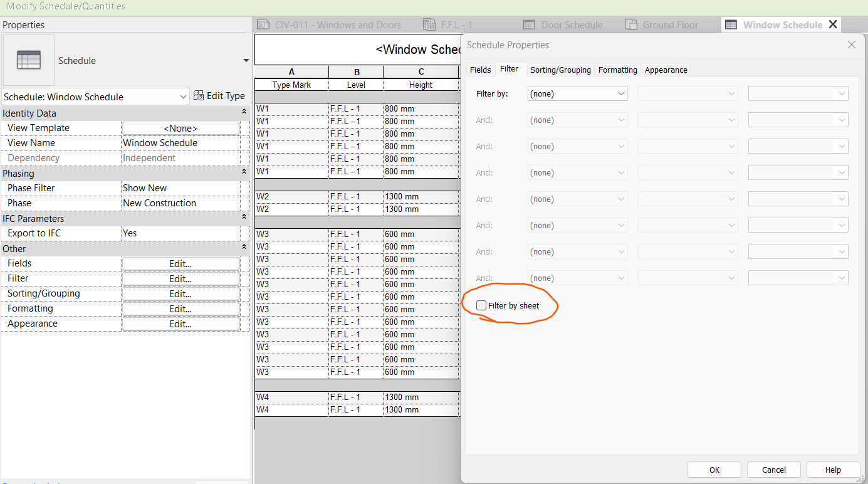Open the Schedule type selector dropdown arrow
868x484 pixels.
pos(246,61)
